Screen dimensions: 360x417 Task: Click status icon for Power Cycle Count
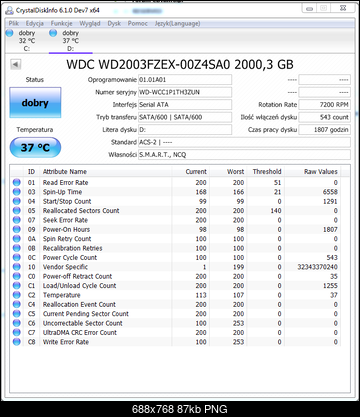pos(16,257)
